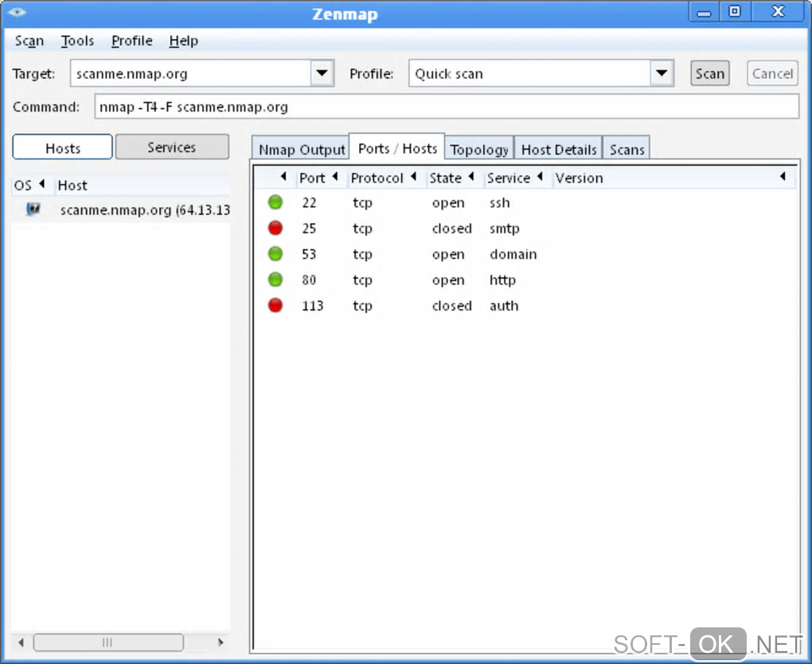Click the host list scroll right arrow
The image size is (812, 664).
(x=221, y=643)
